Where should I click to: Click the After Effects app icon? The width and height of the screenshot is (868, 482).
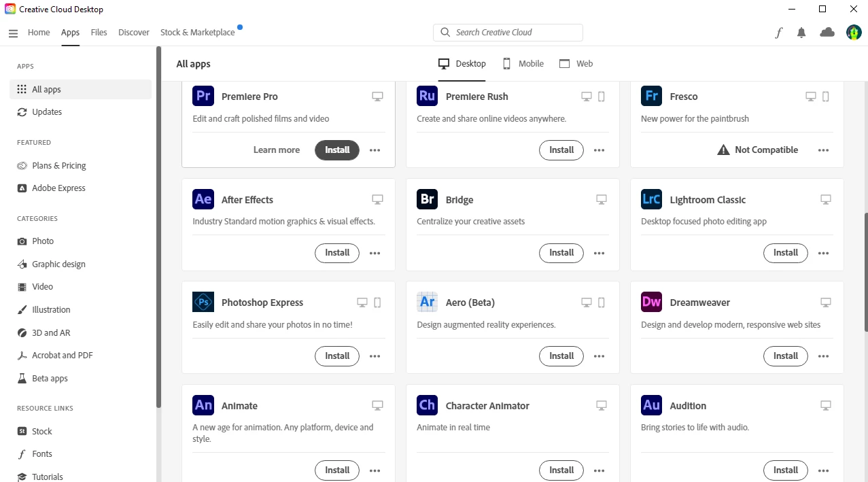point(203,199)
